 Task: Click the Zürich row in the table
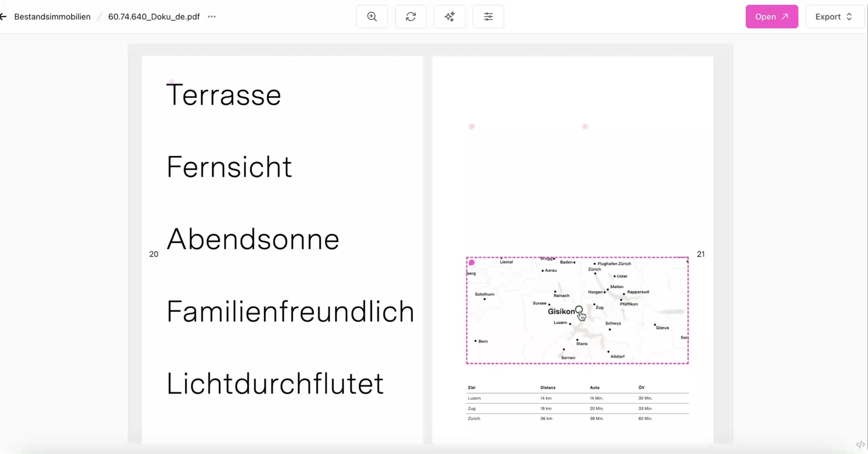click(x=578, y=418)
